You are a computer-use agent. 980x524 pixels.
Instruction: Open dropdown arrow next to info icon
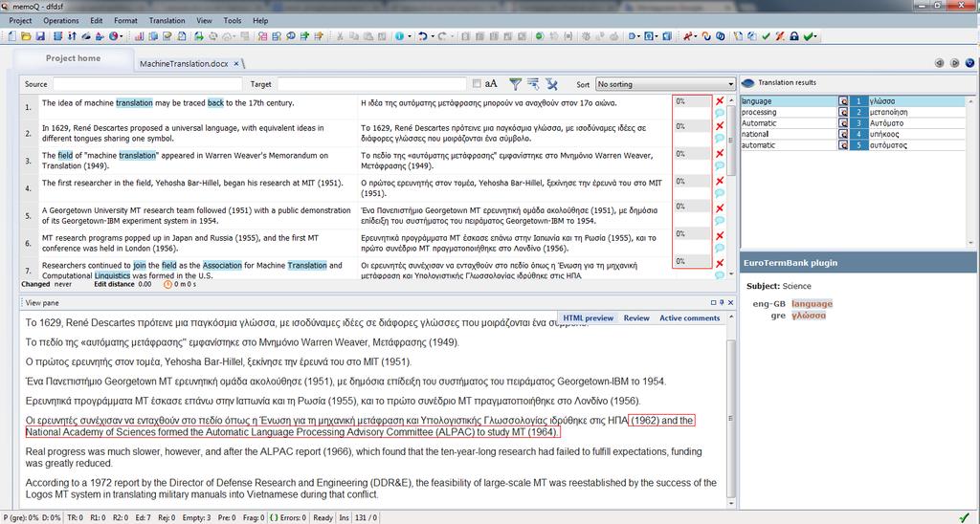[x=409, y=36]
